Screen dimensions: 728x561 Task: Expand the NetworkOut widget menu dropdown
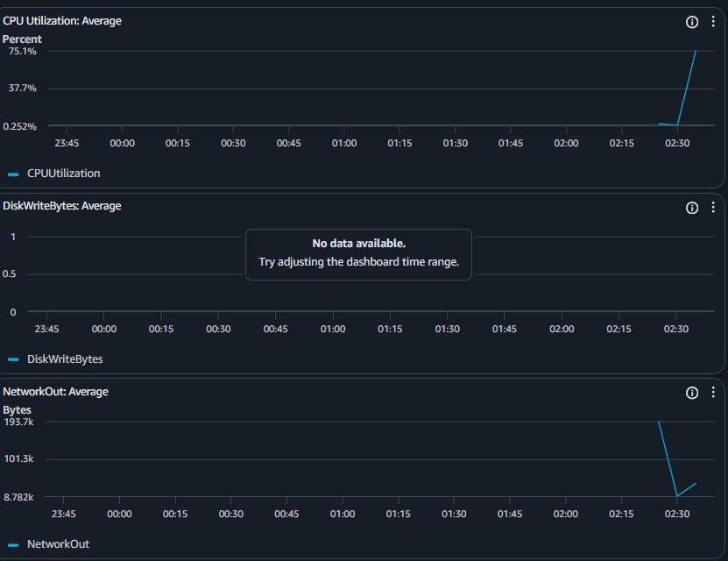point(713,393)
